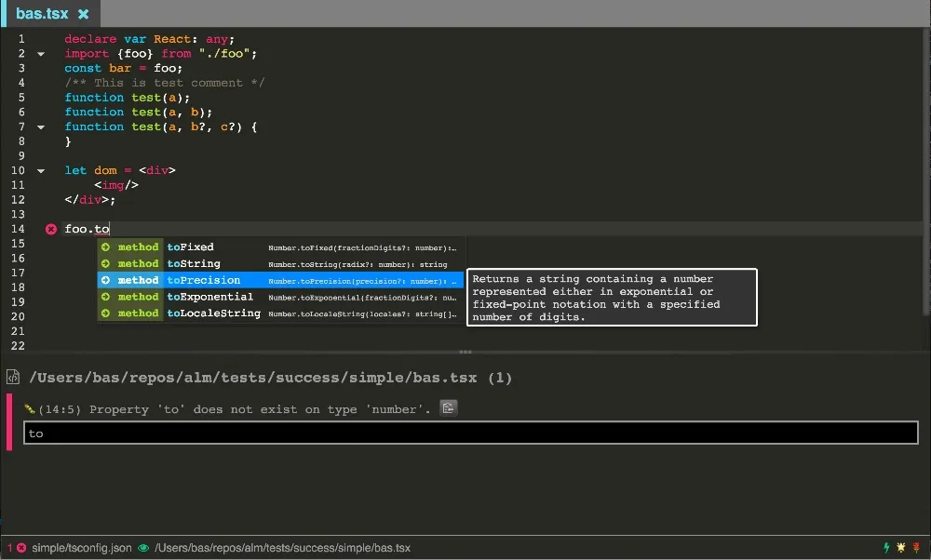Copy the error message using clipboard icon

coord(448,407)
